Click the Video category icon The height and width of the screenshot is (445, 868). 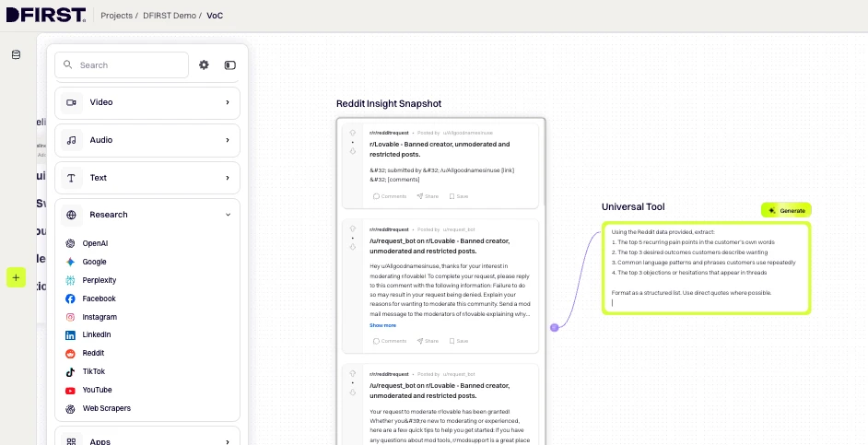71,102
